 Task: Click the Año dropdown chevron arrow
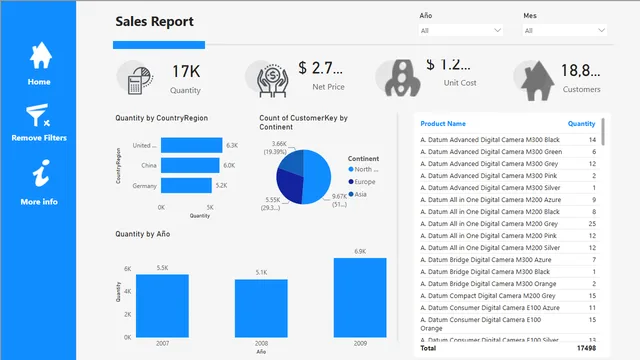point(497,30)
